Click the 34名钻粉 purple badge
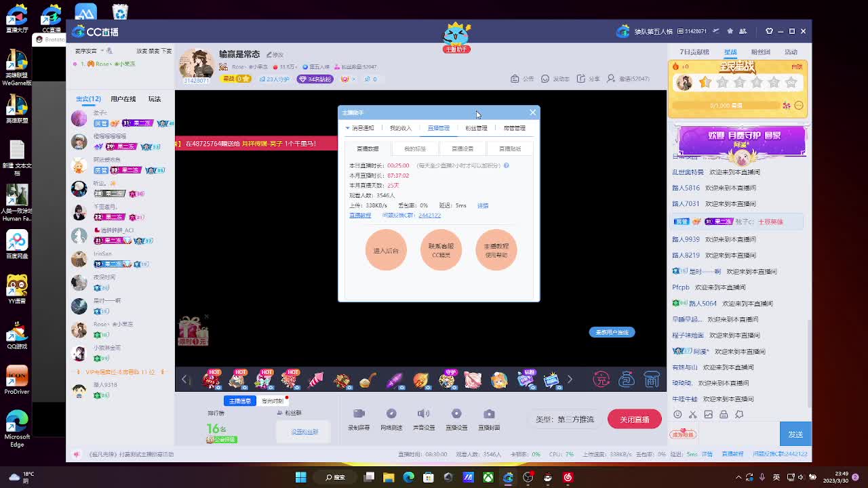This screenshot has width=868, height=488. (x=315, y=79)
